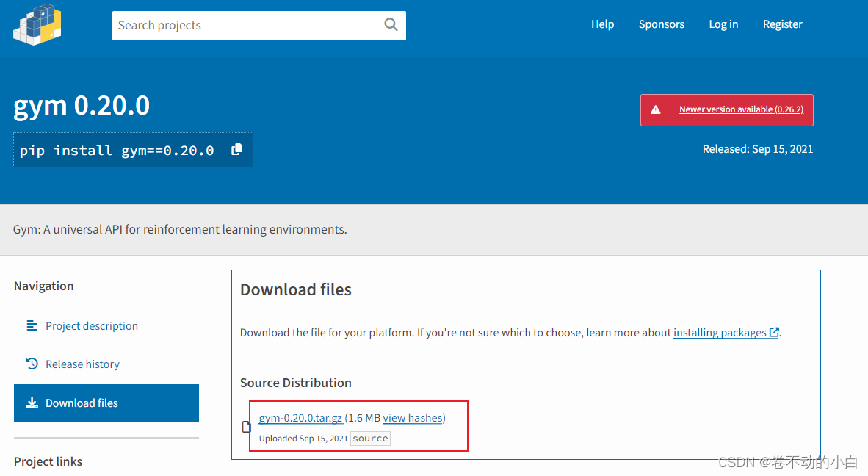Switch to Project description tab
Screen dimensions: 868x476
click(91, 326)
